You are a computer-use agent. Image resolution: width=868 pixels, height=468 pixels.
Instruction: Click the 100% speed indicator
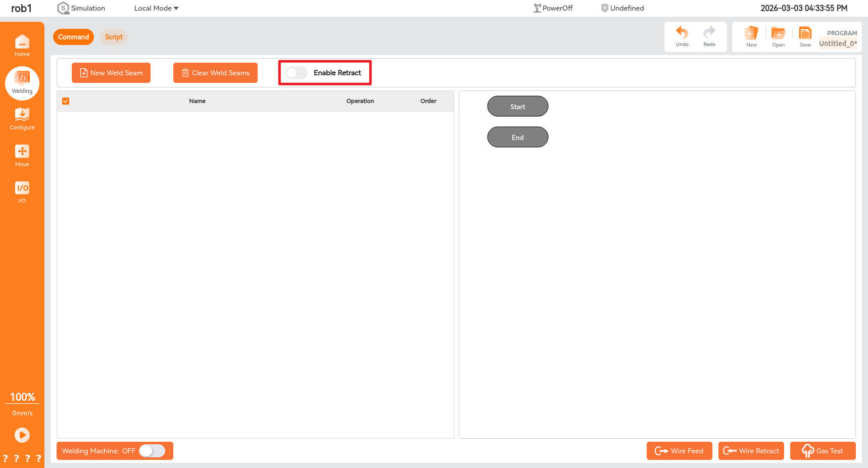coord(22,397)
